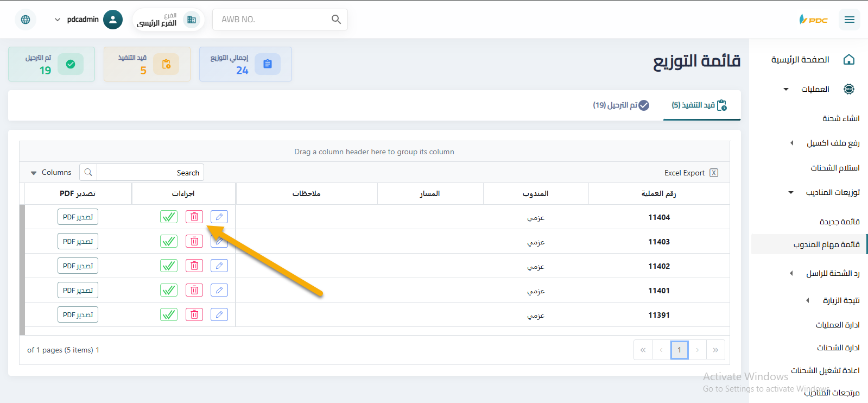Confirm operation 11402 with green double-check icon
The height and width of the screenshot is (403, 868).
pyautogui.click(x=169, y=266)
